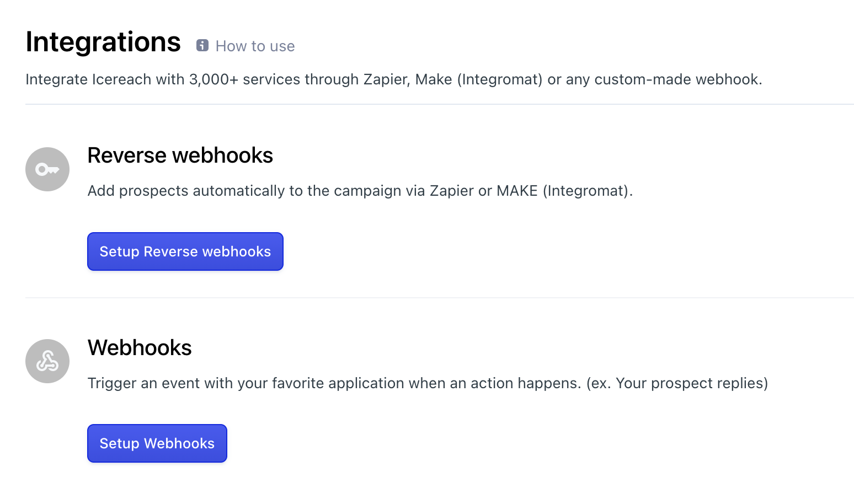Click the Reverse webhooks section title
Viewport: 854px width, 504px height.
pyautogui.click(x=180, y=156)
